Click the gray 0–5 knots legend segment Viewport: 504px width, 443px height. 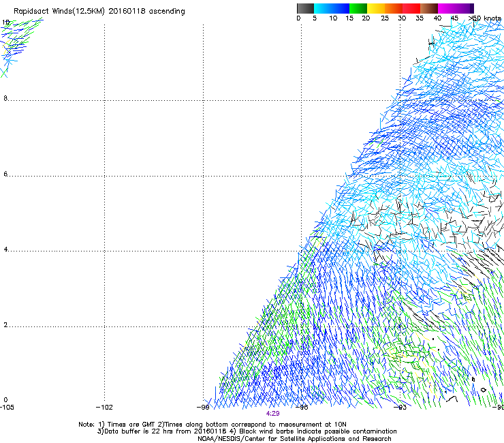305,8
